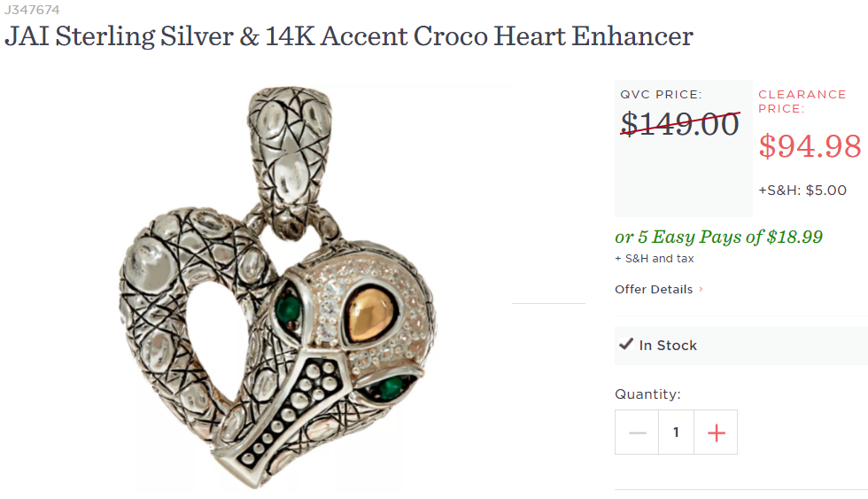Viewport: 868px width, 499px height.
Task: Focus the quantity field showing 1
Action: coord(676,433)
